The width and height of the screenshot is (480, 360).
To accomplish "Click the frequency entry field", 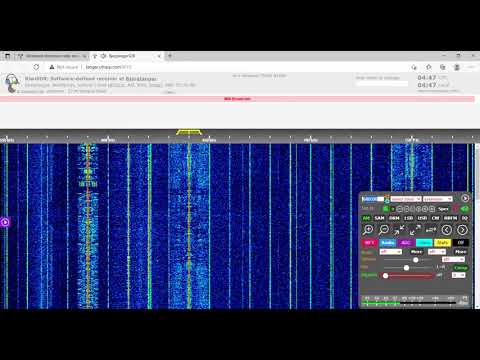I will 373,199.
